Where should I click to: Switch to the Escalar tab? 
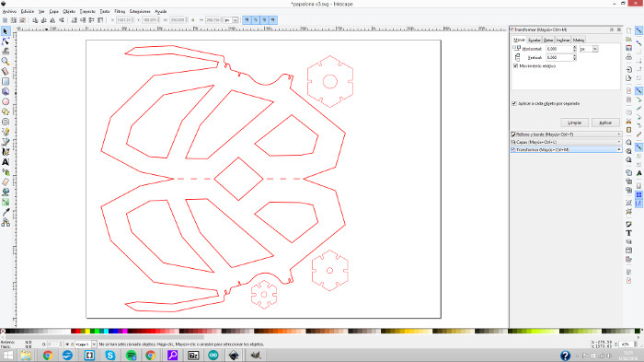(534, 40)
